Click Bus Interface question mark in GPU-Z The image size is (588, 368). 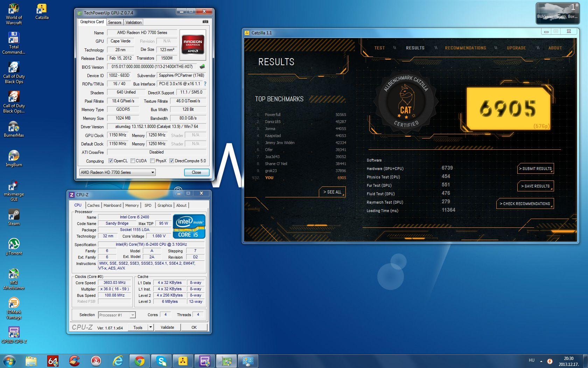click(205, 84)
